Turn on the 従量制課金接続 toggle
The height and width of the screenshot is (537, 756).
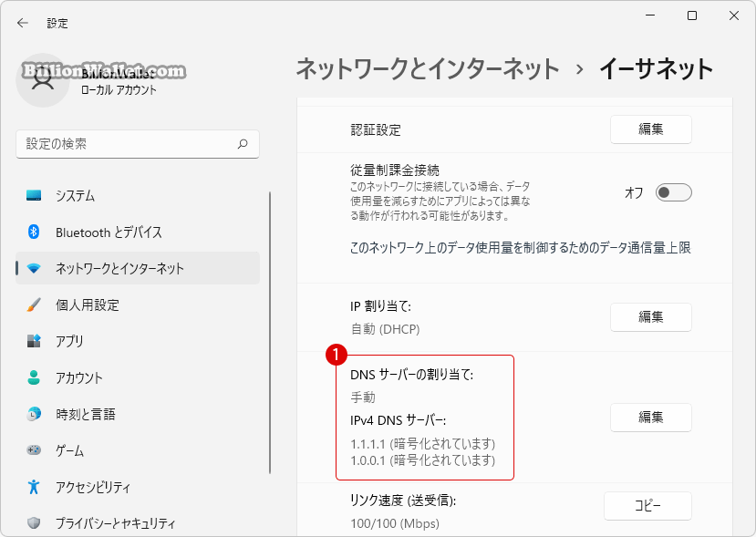click(x=674, y=192)
